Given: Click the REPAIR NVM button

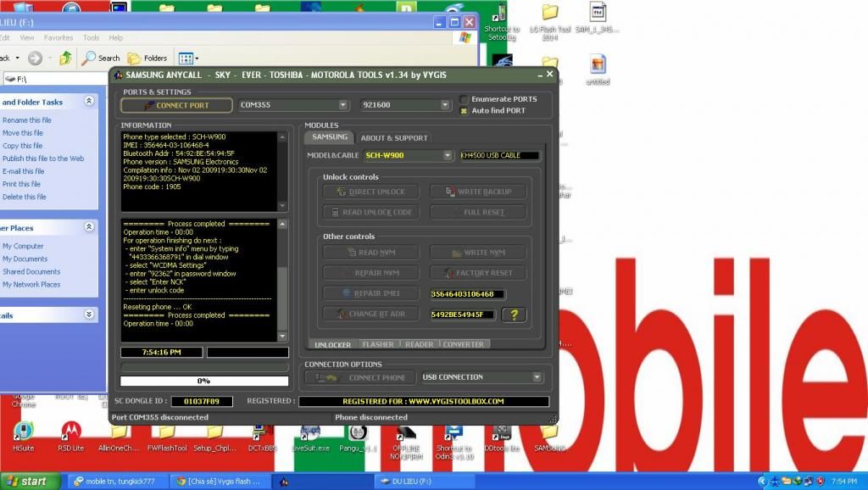Looking at the screenshot, I should 371,273.
